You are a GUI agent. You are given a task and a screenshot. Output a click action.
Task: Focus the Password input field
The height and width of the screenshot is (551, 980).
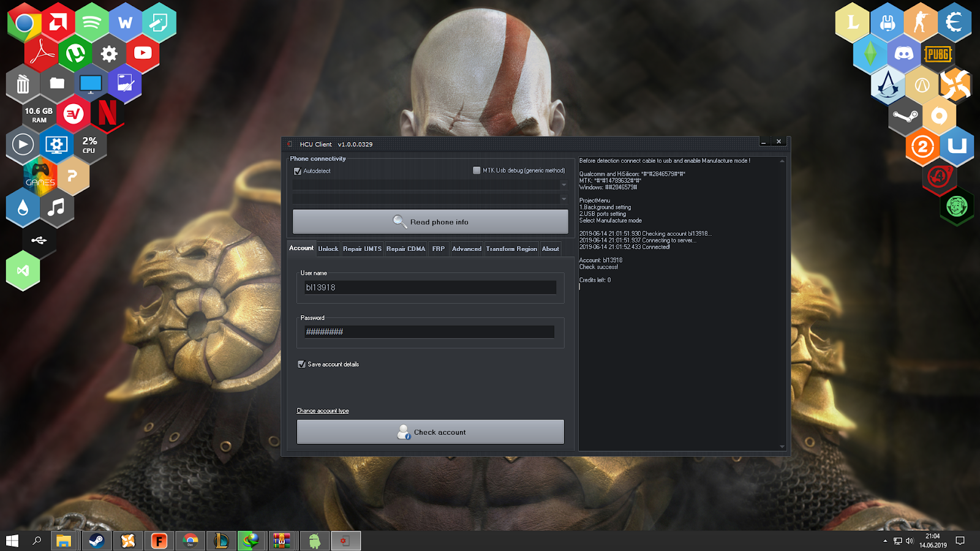coord(429,332)
